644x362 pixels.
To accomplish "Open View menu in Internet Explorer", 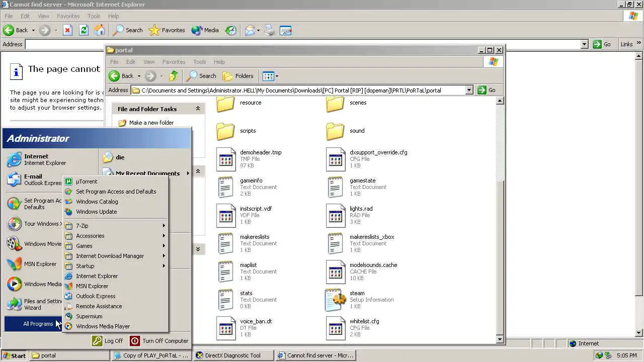I will 43,16.
